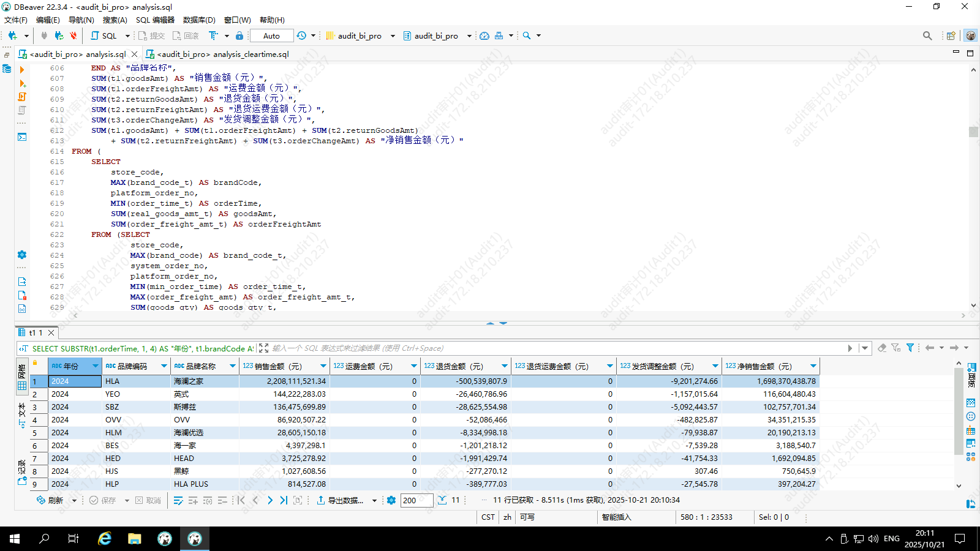Click the blue filter funnel icon
Screen dimensions: 980x551
910,348
